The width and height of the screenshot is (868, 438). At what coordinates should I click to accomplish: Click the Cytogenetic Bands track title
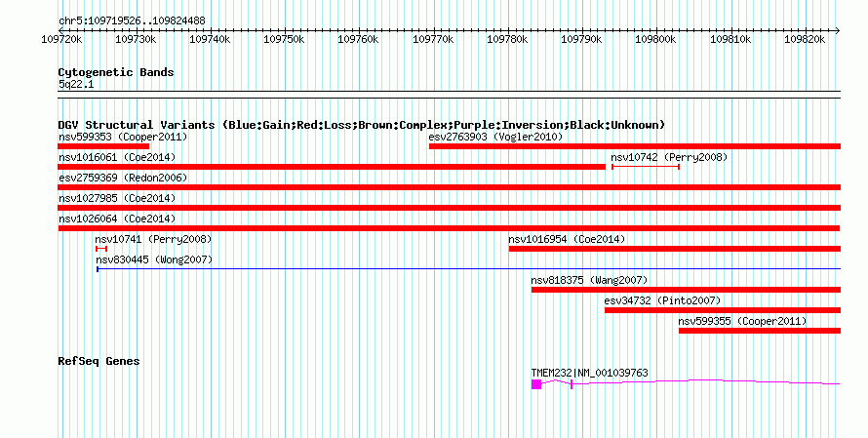(x=116, y=72)
